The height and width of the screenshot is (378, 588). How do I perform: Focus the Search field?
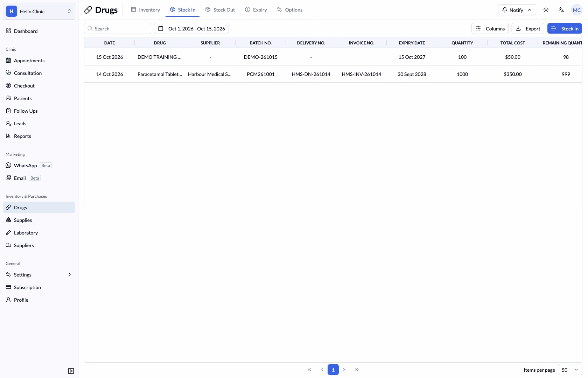(x=118, y=29)
